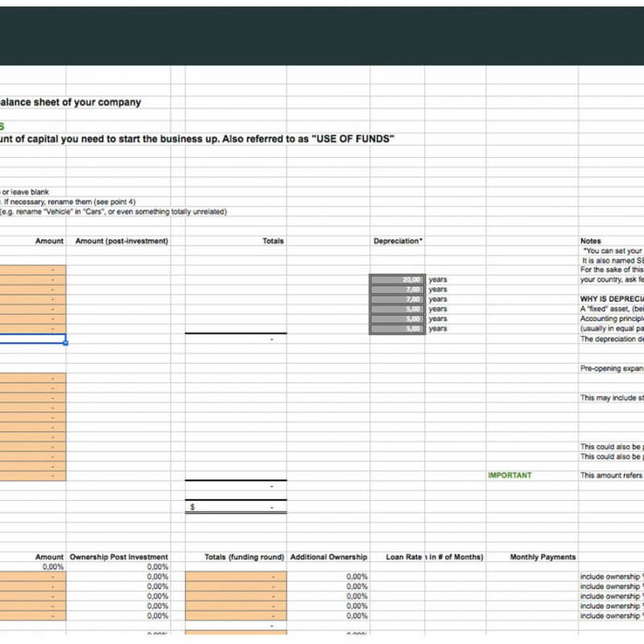This screenshot has height=644, width=644.
Task: Click the 'Amount (post-investment)' header cell
Action: coord(122,241)
